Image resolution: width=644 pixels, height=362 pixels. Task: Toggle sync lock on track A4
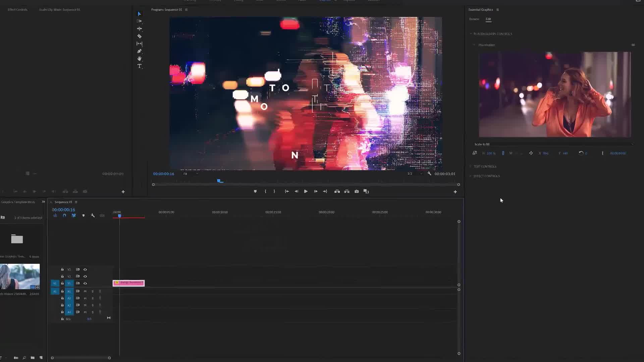tap(77, 312)
